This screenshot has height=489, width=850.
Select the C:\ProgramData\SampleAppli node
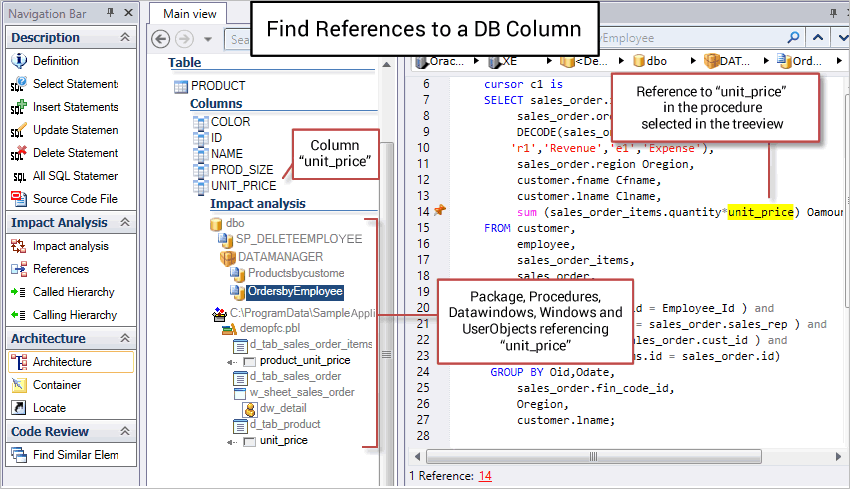(x=294, y=313)
